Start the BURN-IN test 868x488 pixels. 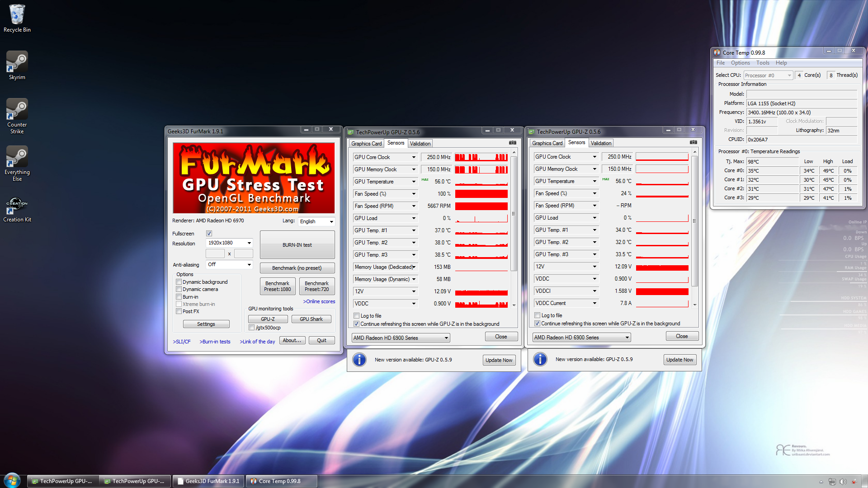tap(297, 245)
